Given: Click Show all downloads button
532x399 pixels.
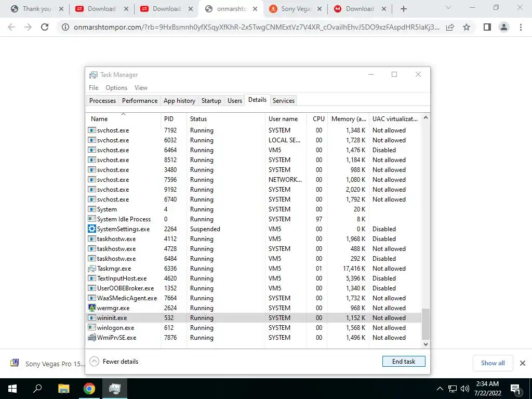Looking at the screenshot, I should point(493,363).
